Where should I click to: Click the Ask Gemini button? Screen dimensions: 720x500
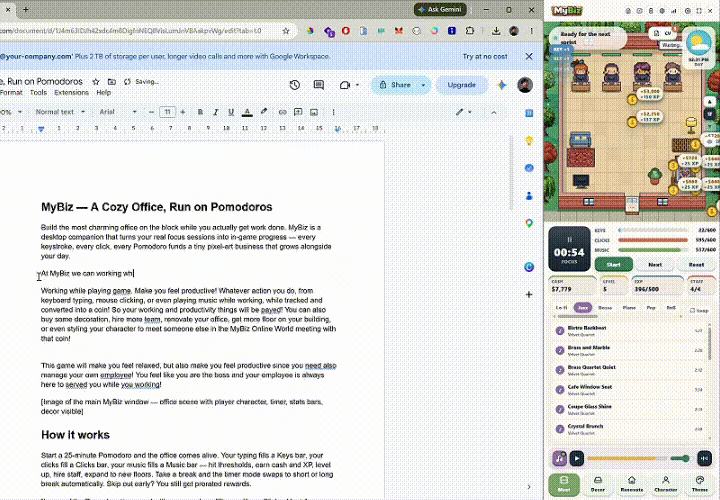click(440, 9)
